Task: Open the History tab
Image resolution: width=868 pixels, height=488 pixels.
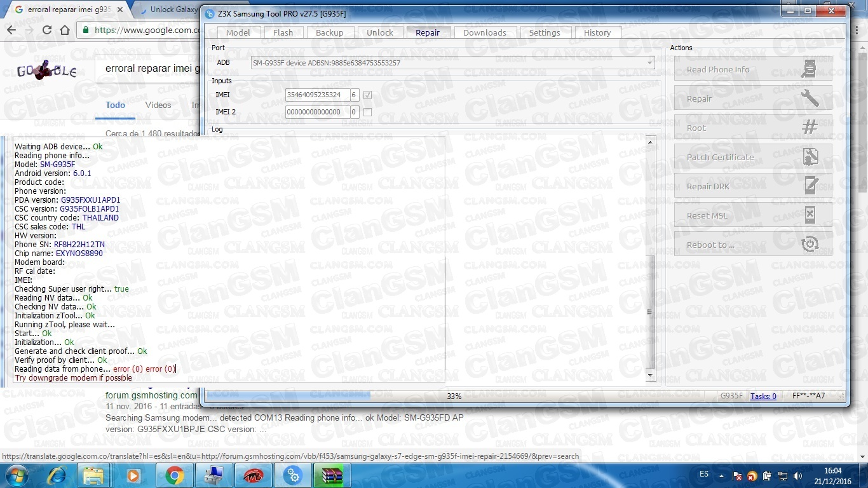Action: 597,33
